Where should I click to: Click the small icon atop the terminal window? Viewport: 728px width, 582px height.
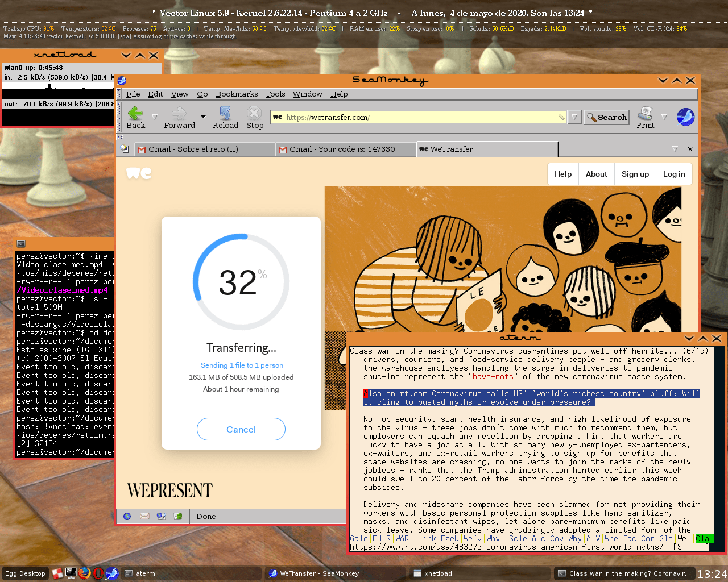click(x=21, y=244)
